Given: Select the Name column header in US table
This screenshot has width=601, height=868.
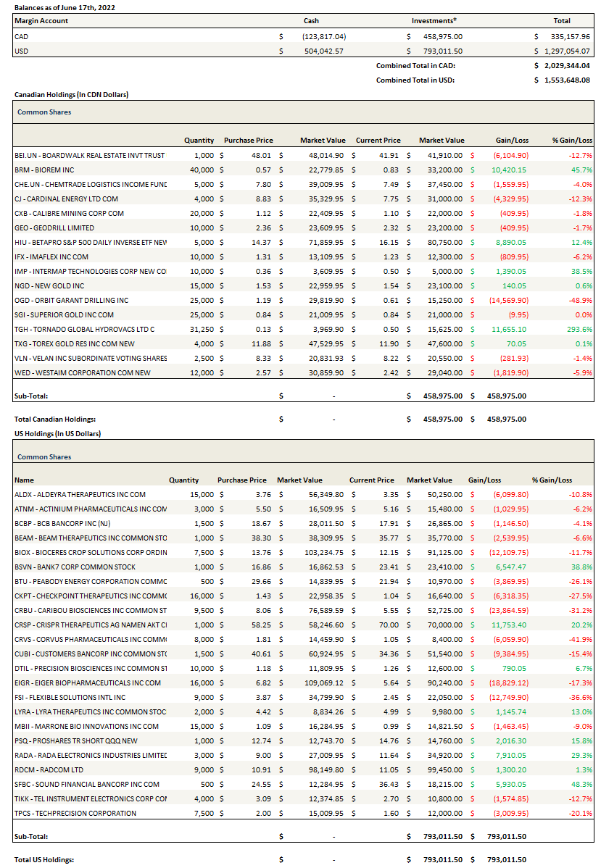Looking at the screenshot, I should point(24,480).
